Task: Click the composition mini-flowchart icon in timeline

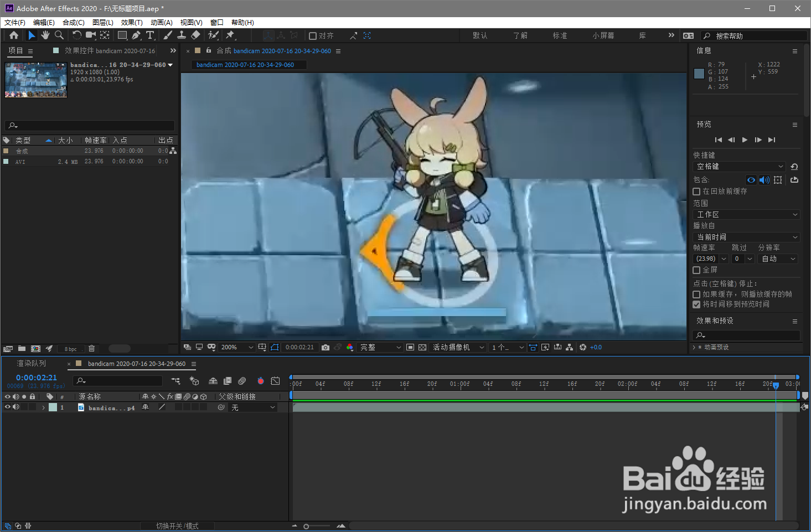Action: (x=176, y=381)
